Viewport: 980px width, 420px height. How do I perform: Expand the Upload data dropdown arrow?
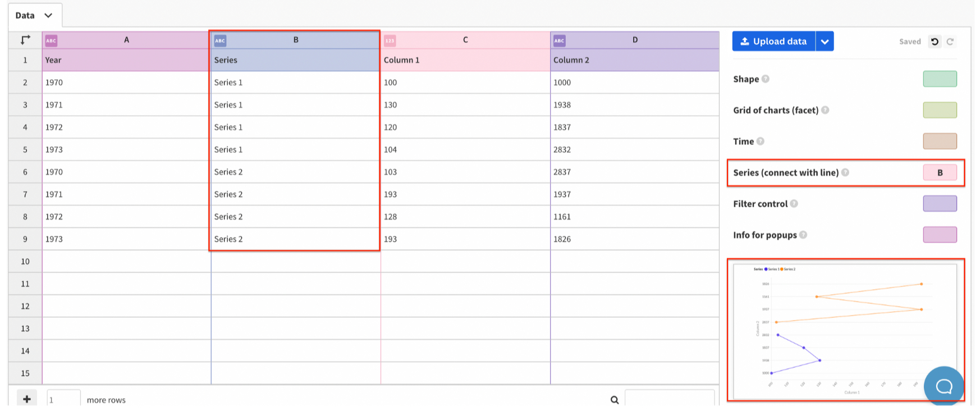825,42
